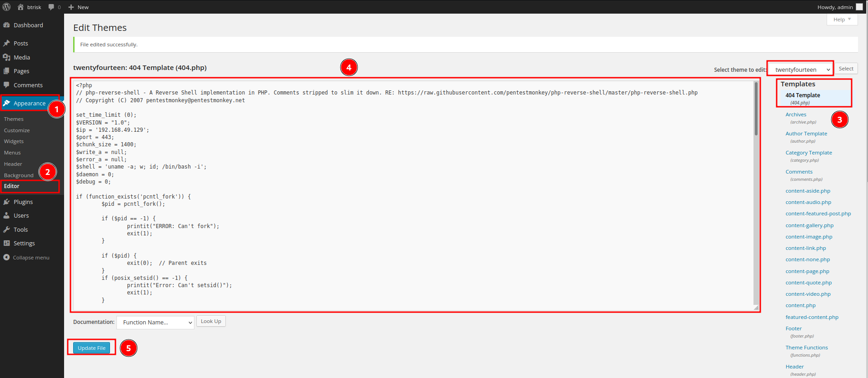Screen dimensions: 868x378
Task: Open the Select theme to edit dropdown
Action: click(800, 70)
